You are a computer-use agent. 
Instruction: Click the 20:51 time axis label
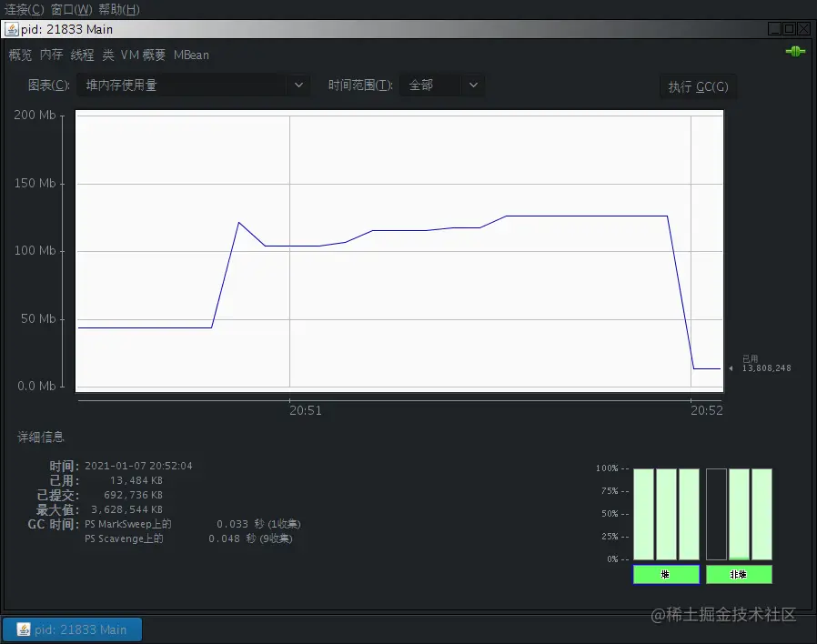306,410
